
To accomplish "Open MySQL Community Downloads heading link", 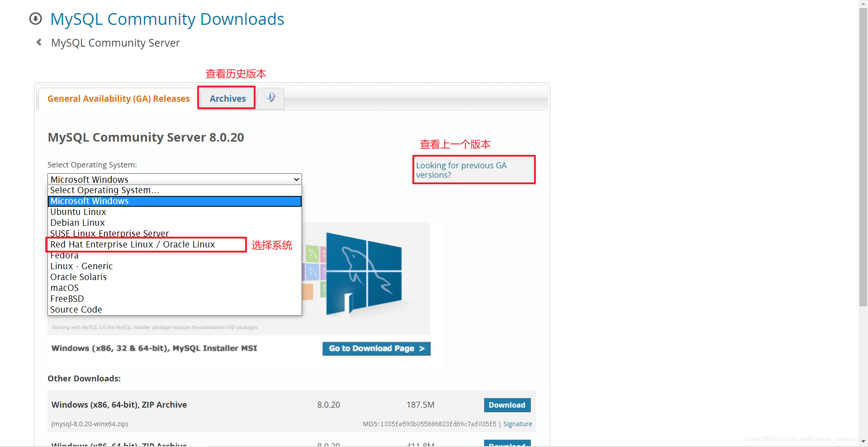I will point(167,19).
